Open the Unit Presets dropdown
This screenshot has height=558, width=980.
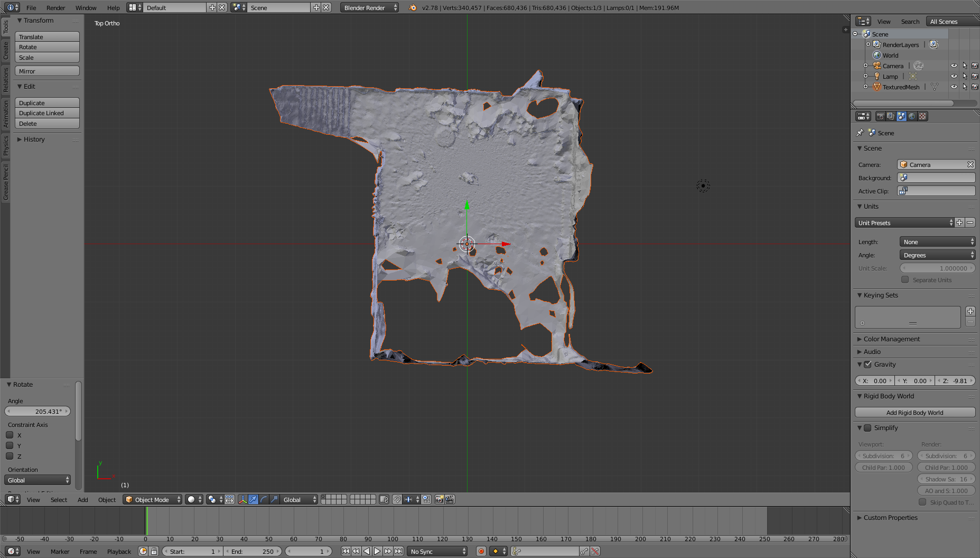point(904,222)
